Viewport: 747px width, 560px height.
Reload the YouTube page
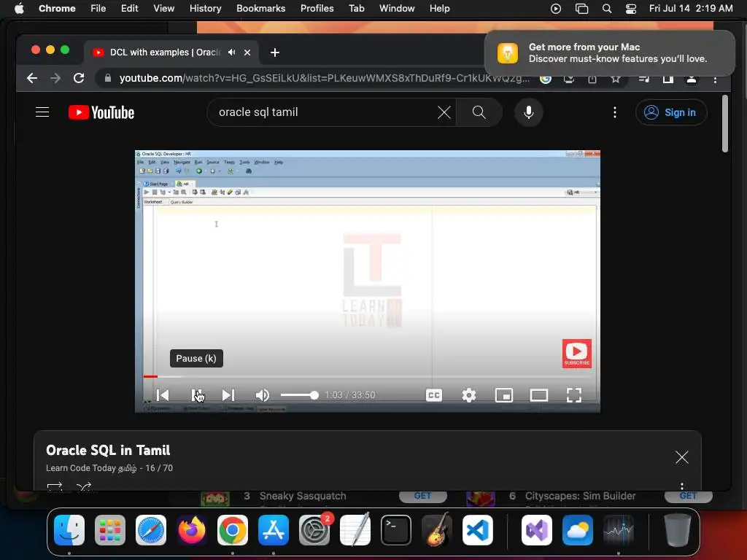(x=79, y=78)
